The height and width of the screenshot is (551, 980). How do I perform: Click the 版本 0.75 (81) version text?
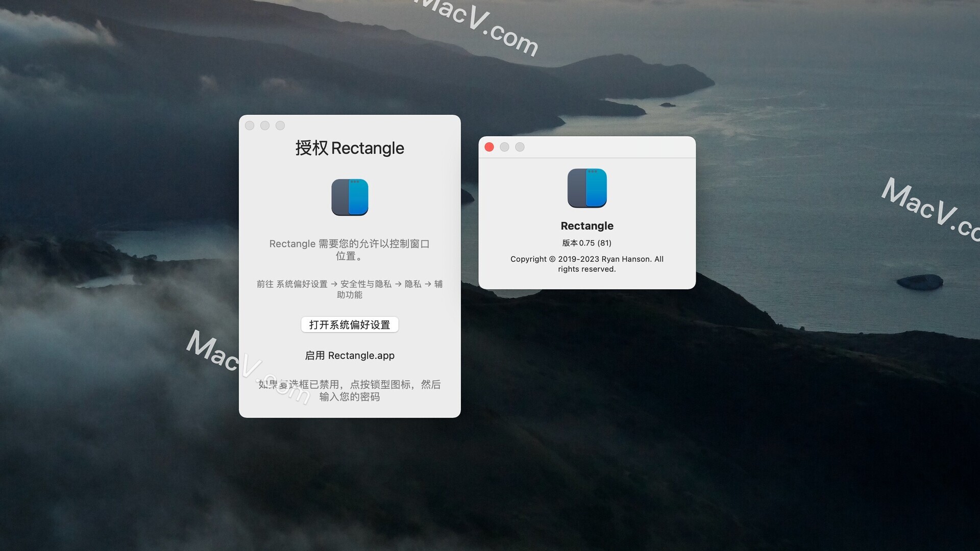coord(587,243)
